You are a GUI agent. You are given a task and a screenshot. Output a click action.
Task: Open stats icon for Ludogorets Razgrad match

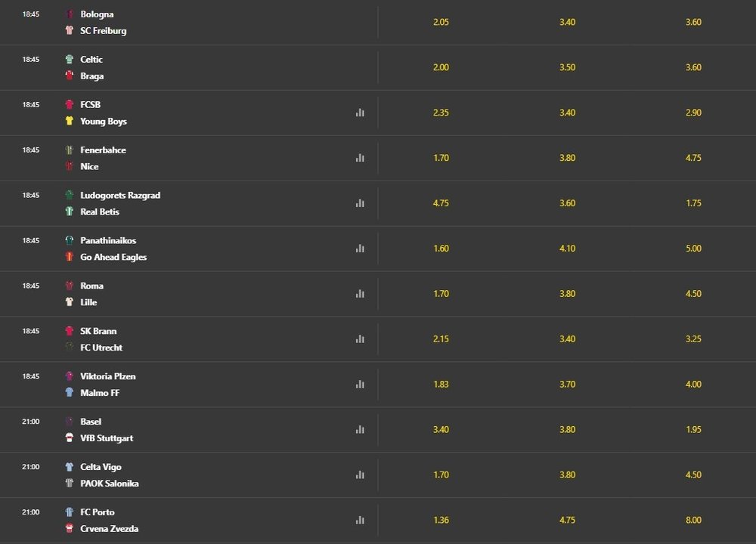(360, 203)
